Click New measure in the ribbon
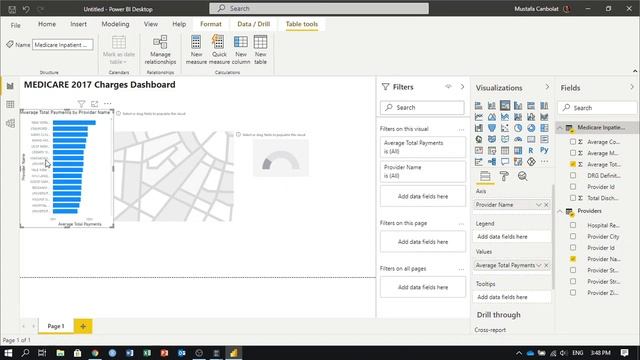The height and width of the screenshot is (360, 640). pos(196,50)
